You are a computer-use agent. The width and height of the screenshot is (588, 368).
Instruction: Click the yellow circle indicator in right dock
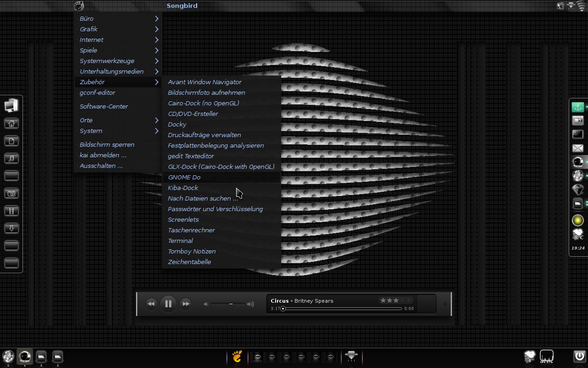(x=577, y=220)
